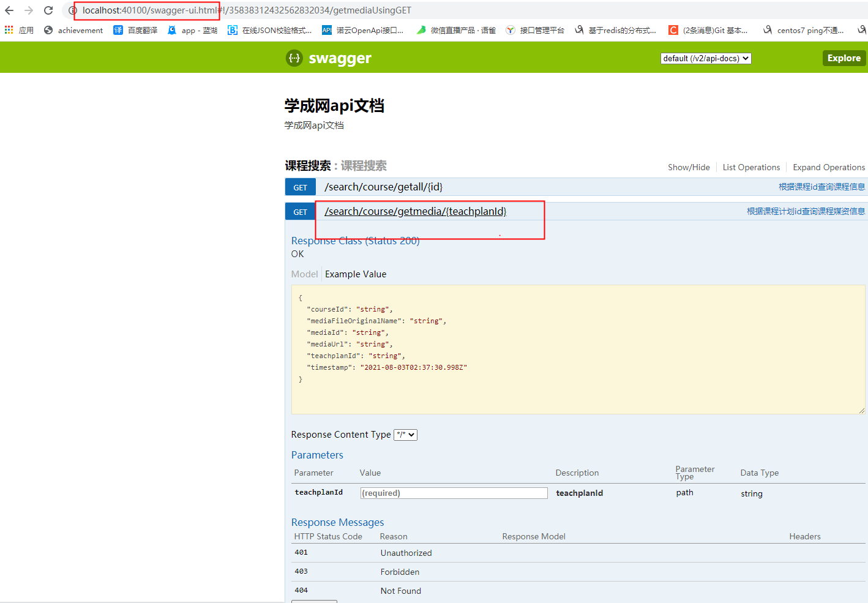Click the Response Messages section heading
This screenshot has height=603, width=868.
point(338,522)
